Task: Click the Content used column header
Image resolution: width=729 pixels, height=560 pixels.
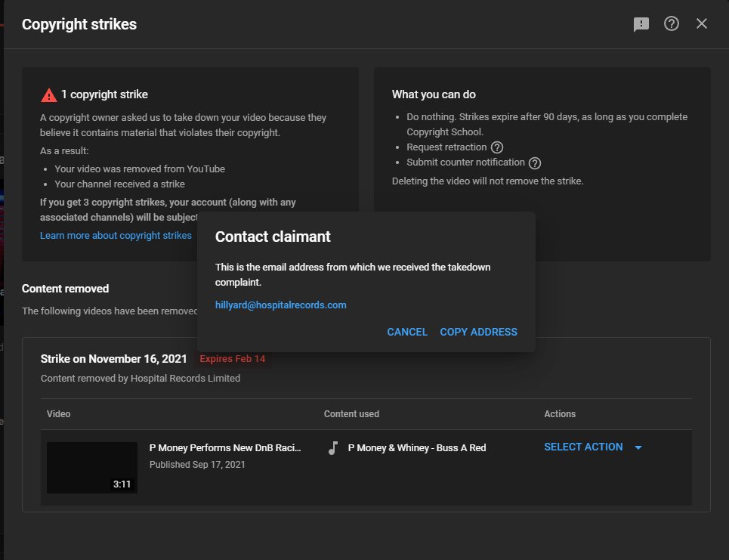Action: (351, 414)
